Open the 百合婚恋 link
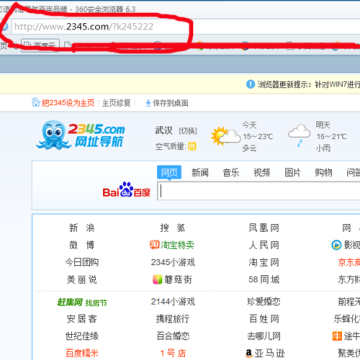 pos(173,336)
